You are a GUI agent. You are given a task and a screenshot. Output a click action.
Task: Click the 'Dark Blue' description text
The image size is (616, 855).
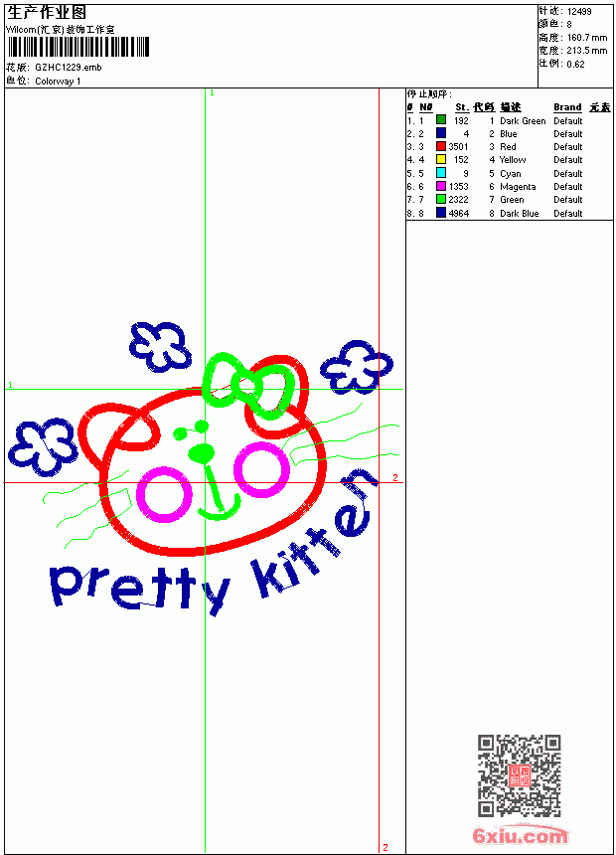tap(520, 213)
